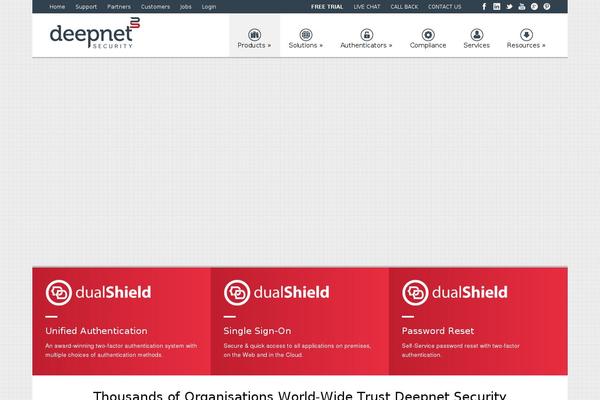The image size is (600, 400).
Task: Open the Partners top link
Action: [119, 7]
